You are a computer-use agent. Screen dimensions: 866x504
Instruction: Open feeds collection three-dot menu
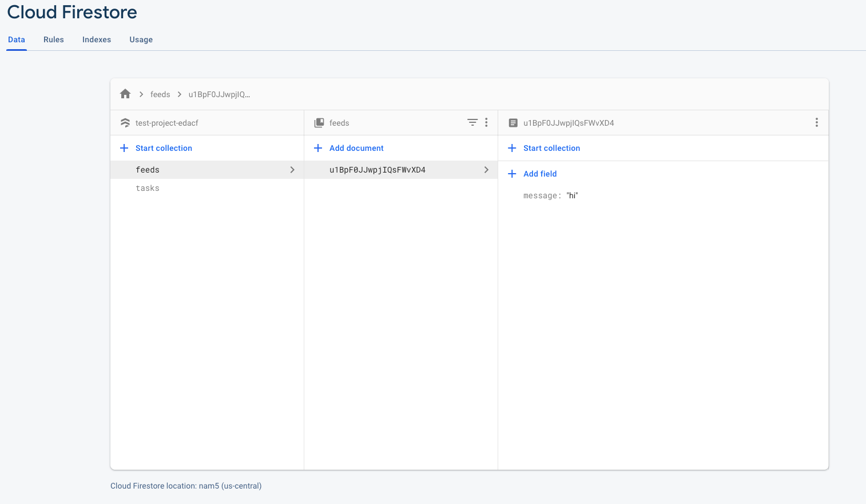pyautogui.click(x=486, y=123)
